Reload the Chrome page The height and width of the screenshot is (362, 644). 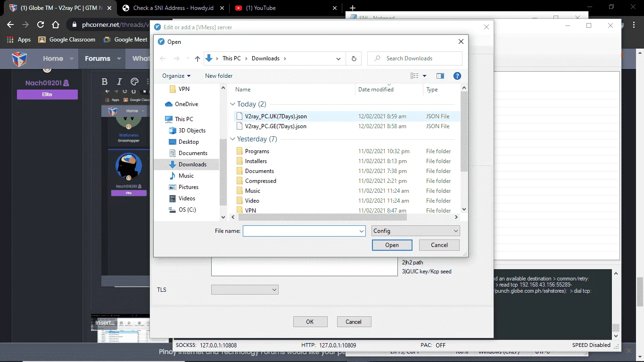pos(41,25)
